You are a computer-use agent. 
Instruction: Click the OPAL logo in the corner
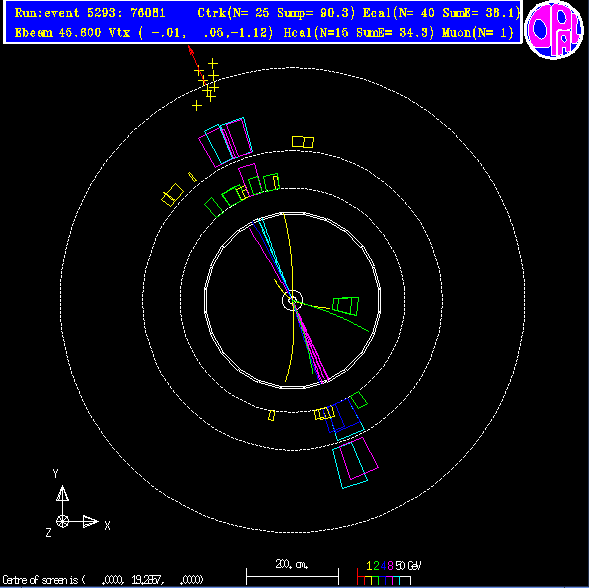coord(554,30)
